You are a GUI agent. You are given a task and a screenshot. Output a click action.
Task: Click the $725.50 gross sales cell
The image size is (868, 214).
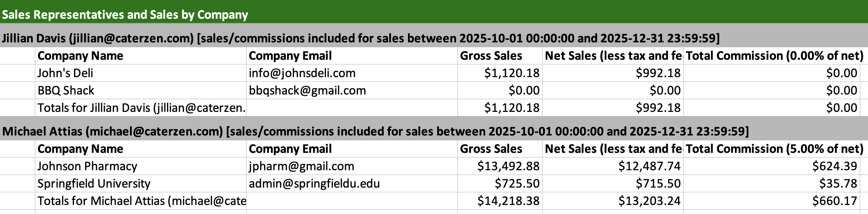517,183
